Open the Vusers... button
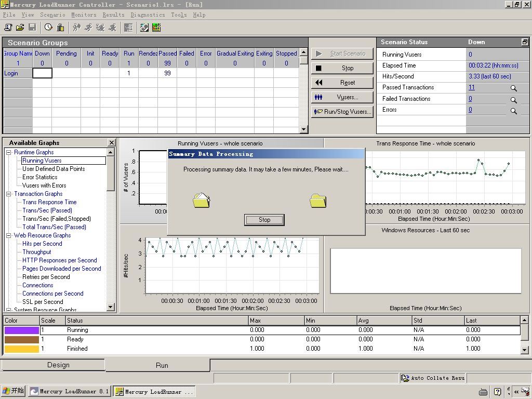 342,97
